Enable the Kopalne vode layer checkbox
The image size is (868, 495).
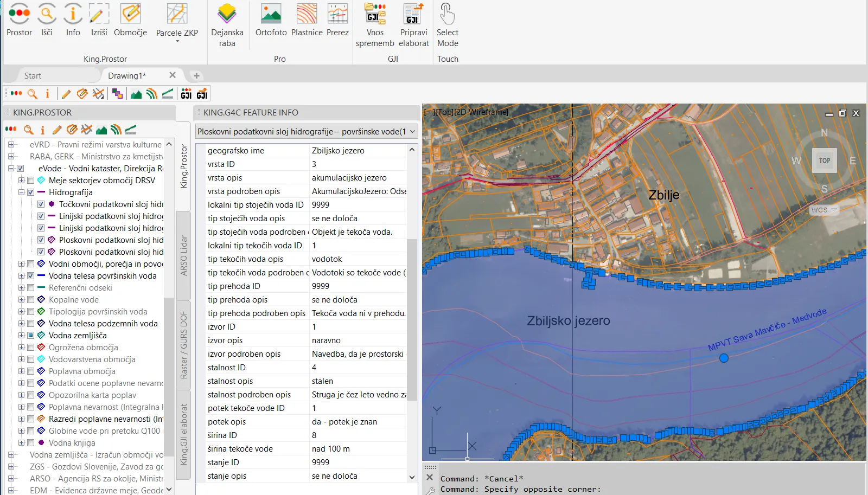coord(31,300)
